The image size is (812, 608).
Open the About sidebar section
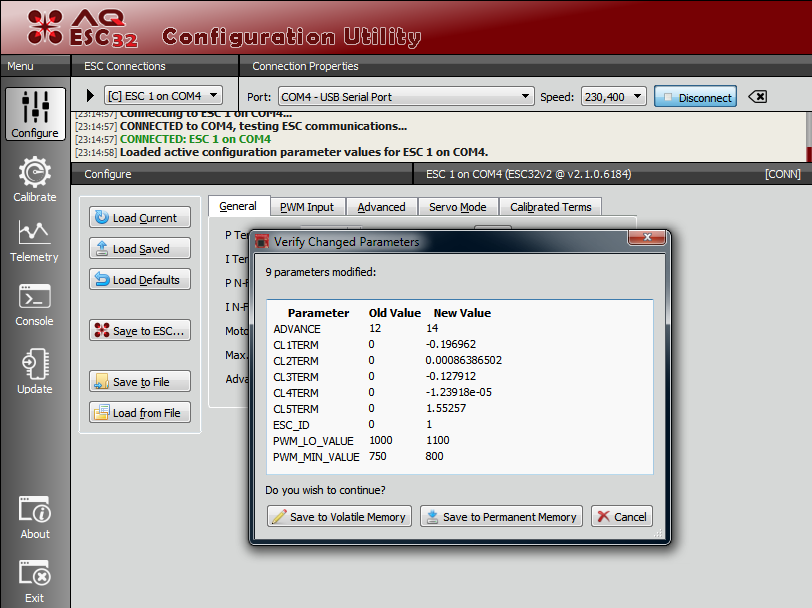pyautogui.click(x=35, y=518)
